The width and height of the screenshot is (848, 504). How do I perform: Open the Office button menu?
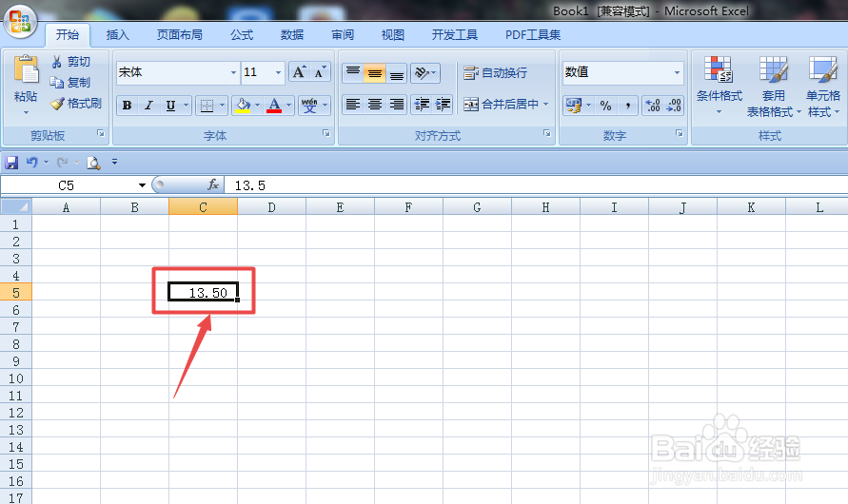[20, 22]
